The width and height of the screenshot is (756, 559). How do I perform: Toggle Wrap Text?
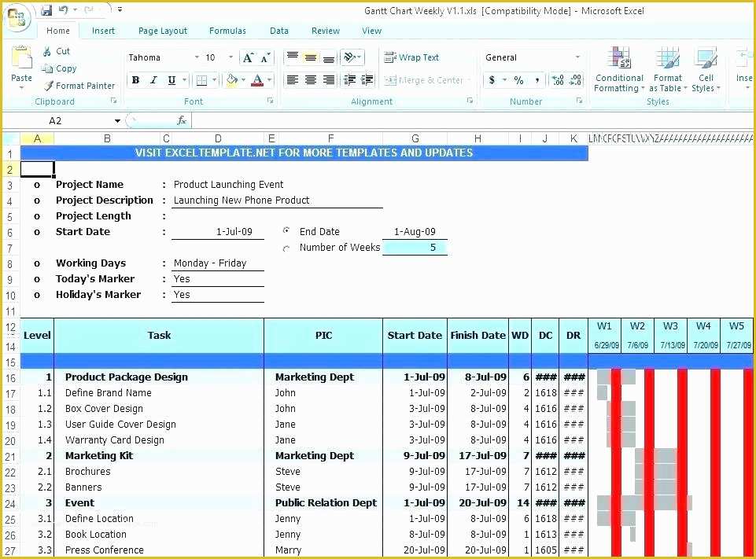click(411, 57)
